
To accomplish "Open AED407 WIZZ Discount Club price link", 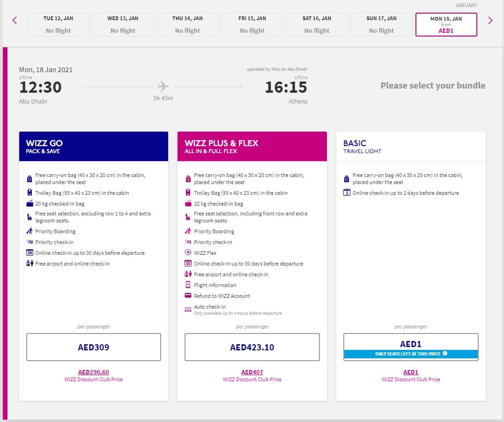I will click(252, 372).
